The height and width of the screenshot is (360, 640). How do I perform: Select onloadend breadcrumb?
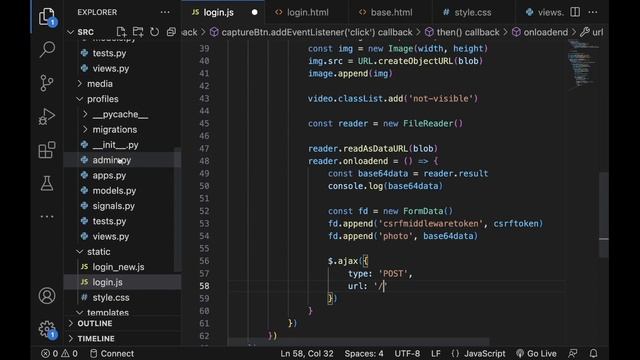(x=540, y=32)
